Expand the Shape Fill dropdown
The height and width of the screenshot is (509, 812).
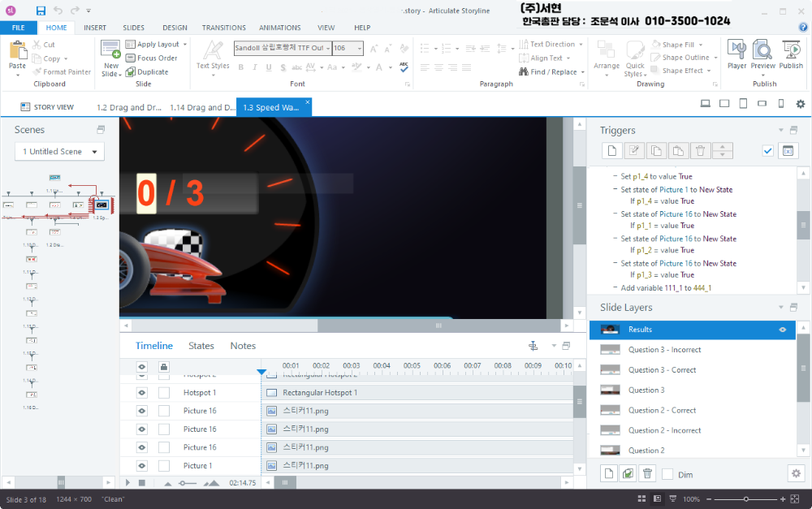click(701, 45)
